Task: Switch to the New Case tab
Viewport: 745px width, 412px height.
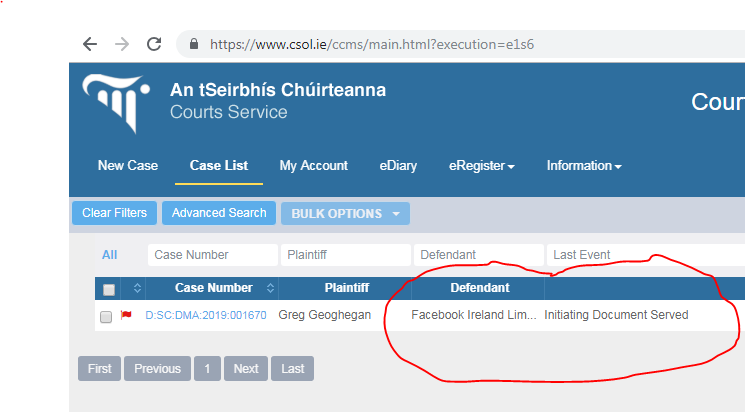Action: [128, 165]
